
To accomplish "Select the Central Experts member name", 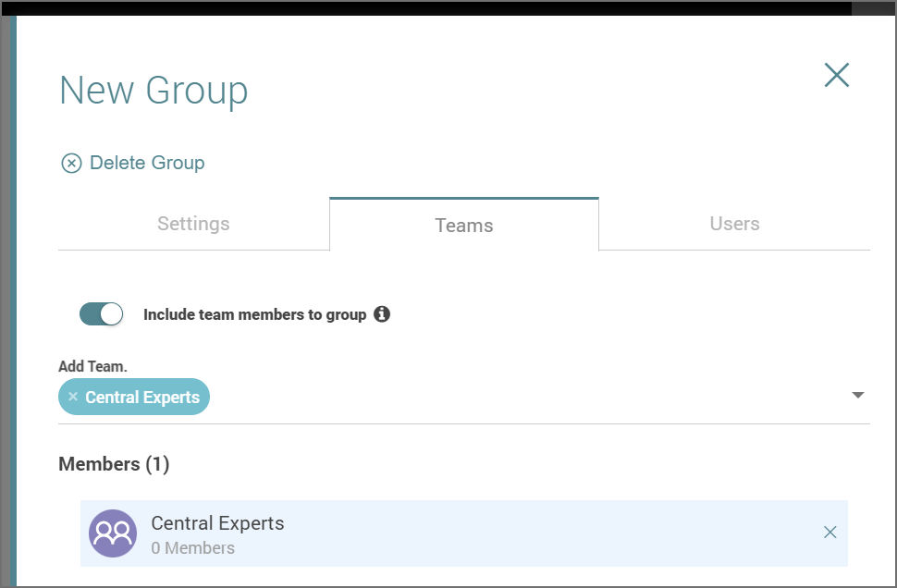I will [217, 522].
